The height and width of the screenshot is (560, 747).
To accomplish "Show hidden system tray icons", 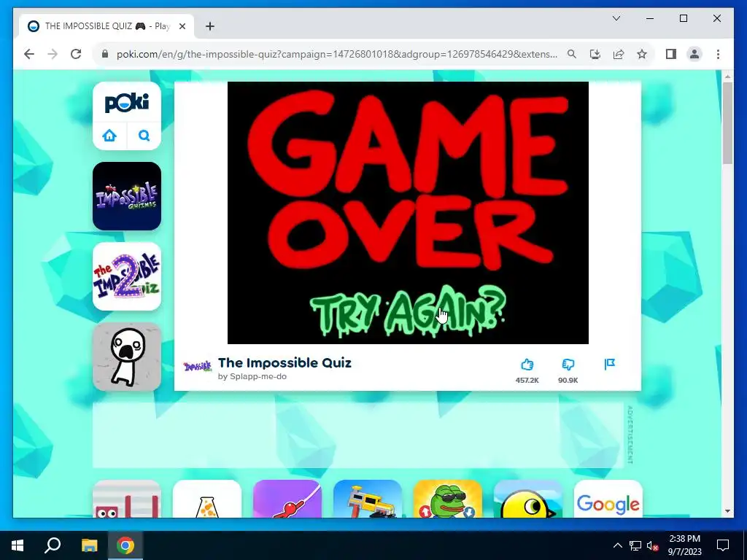I will coord(617,545).
